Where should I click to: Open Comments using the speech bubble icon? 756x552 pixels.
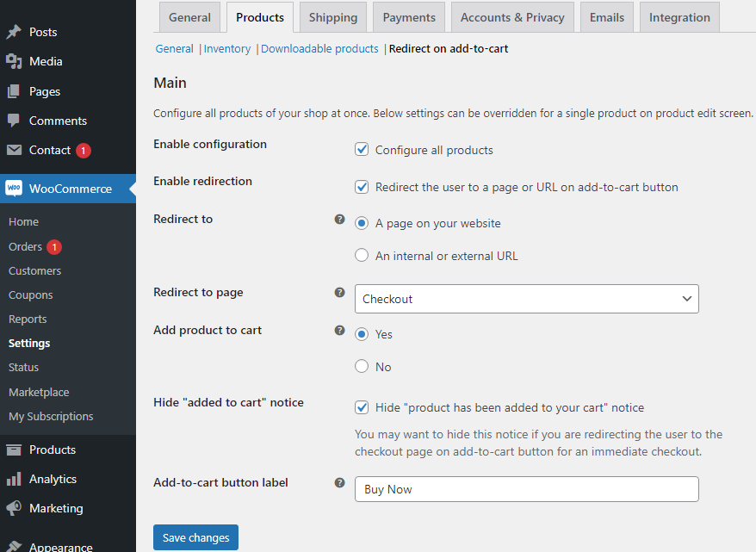tap(13, 120)
